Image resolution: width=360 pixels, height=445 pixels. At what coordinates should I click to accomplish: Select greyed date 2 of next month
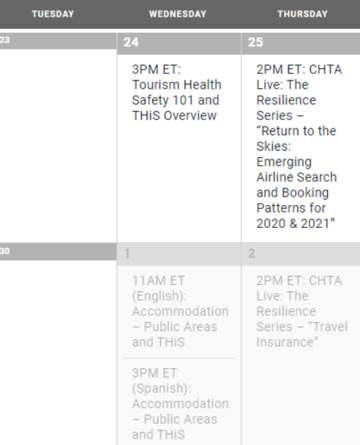click(252, 254)
